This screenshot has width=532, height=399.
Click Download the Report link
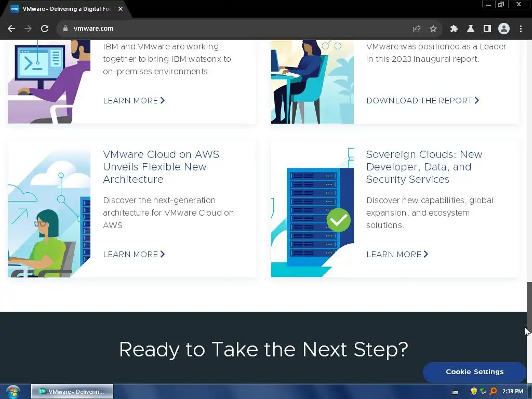point(423,100)
